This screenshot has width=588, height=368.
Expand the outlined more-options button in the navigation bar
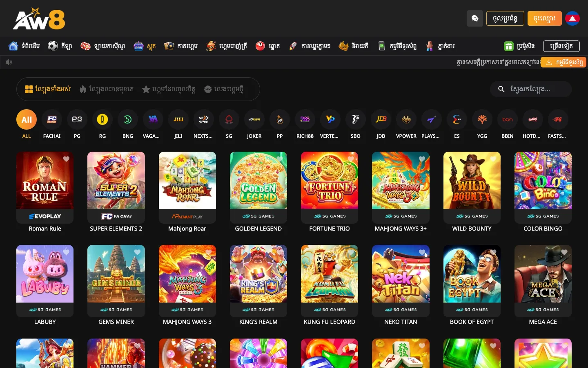pos(561,46)
